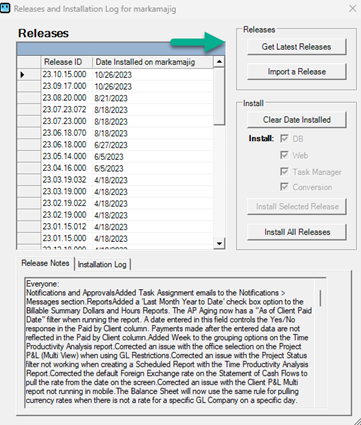The height and width of the screenshot is (425, 361).
Task: Click 10/26/2023 date for release 23.09.17.000
Action: 153,86
